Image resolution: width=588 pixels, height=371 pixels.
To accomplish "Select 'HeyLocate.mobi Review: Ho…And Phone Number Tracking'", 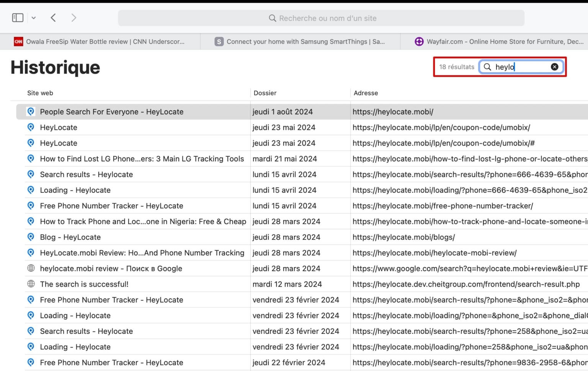I will point(142,253).
